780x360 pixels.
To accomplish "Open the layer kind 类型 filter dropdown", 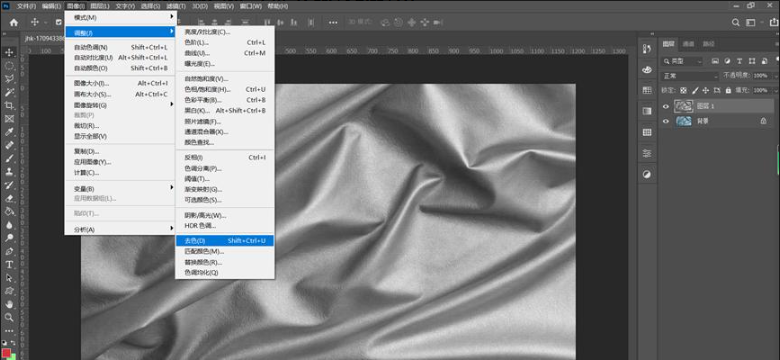I will pyautogui.click(x=682, y=61).
